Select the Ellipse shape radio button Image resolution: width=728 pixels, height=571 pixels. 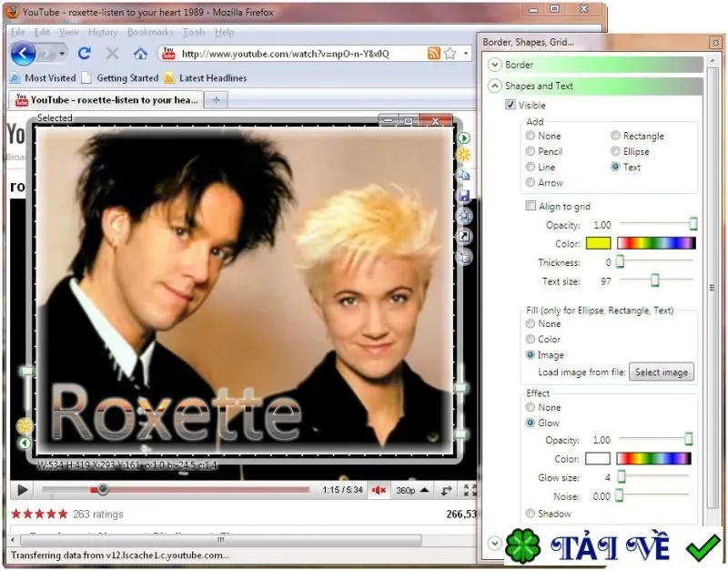[615, 151]
